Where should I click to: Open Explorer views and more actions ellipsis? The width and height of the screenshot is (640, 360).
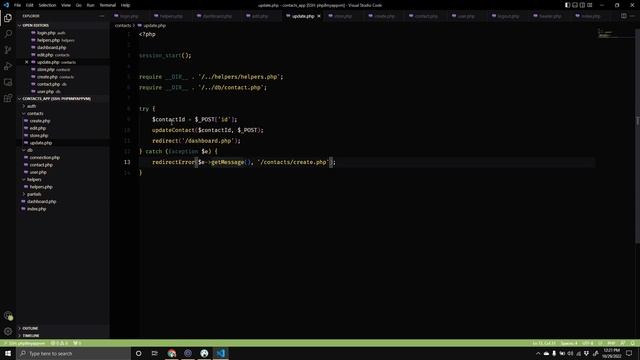point(102,16)
